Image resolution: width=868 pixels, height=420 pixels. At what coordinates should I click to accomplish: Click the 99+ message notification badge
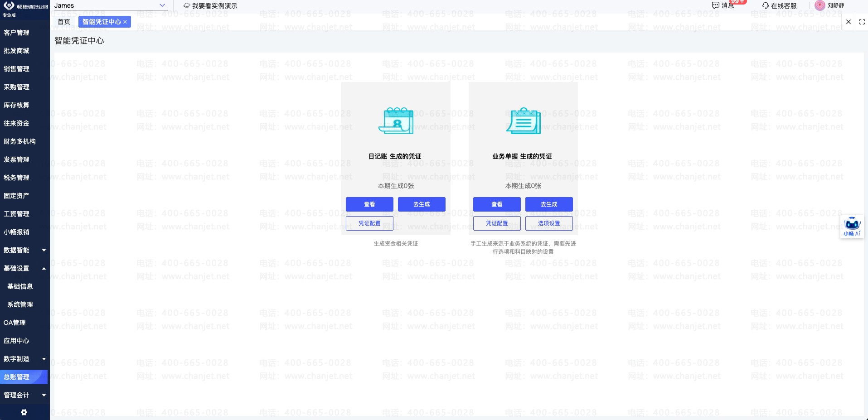[738, 1]
